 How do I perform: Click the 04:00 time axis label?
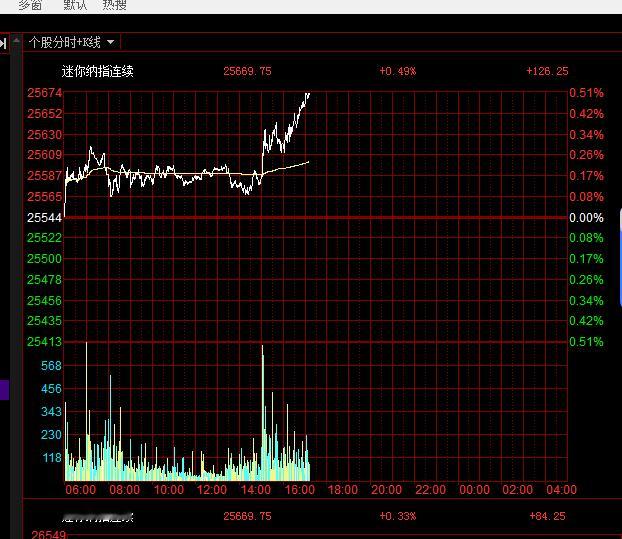click(561, 490)
